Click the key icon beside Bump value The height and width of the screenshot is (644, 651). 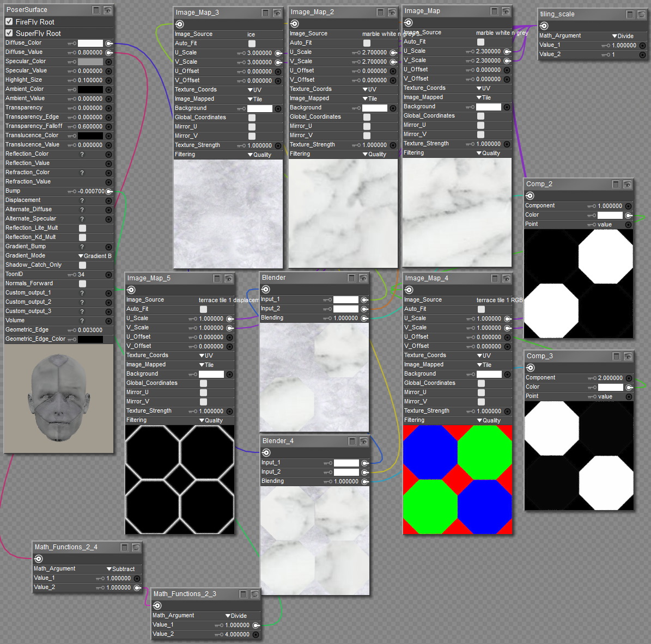pos(71,192)
